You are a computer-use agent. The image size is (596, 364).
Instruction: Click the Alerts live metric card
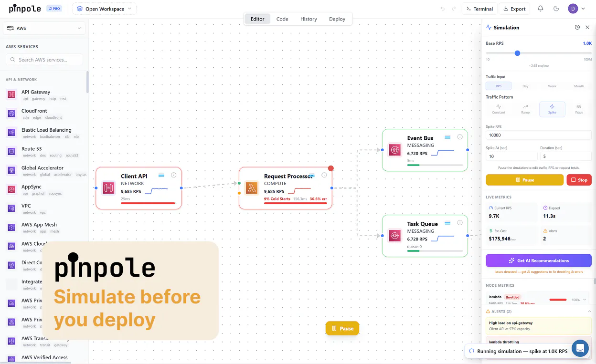565,235
